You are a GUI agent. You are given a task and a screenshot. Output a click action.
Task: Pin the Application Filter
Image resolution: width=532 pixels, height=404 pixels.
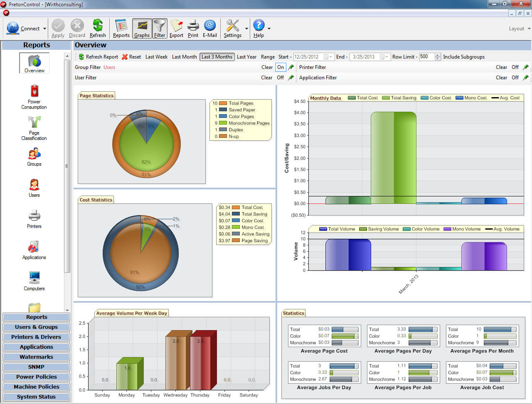(526, 78)
